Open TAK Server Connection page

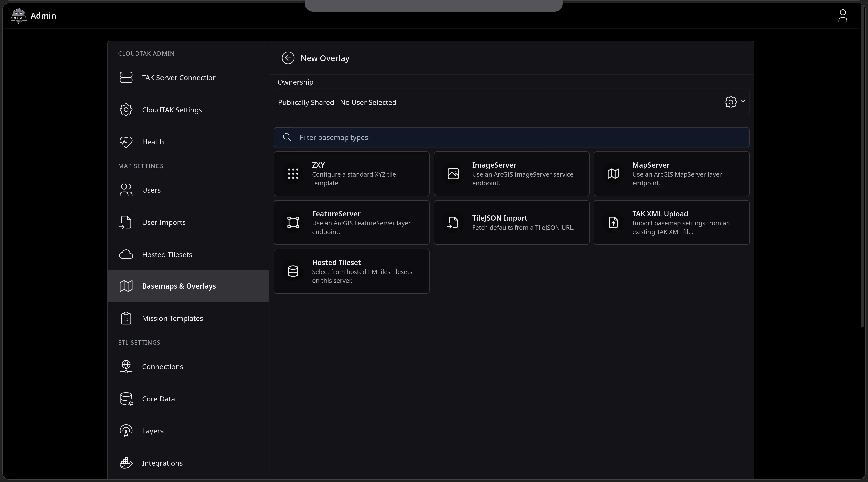[x=188, y=77]
